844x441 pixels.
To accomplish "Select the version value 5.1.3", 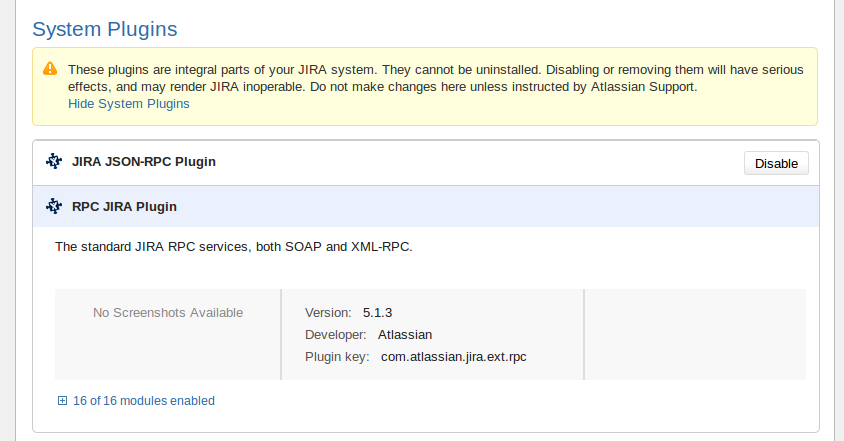I will point(377,312).
